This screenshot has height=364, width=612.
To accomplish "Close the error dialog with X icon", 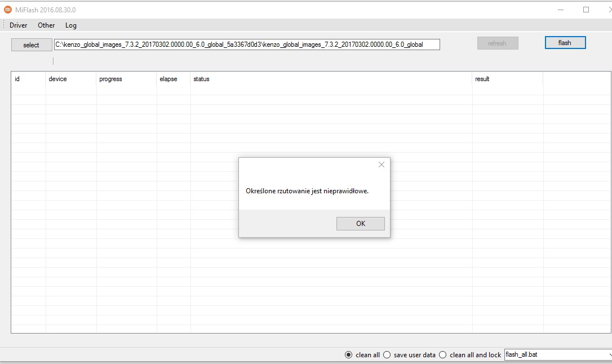I will (382, 165).
